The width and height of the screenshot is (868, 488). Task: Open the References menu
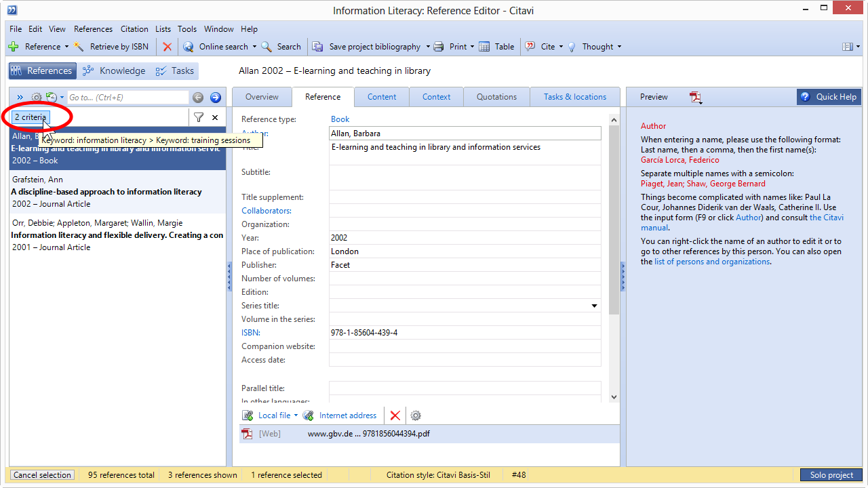93,29
